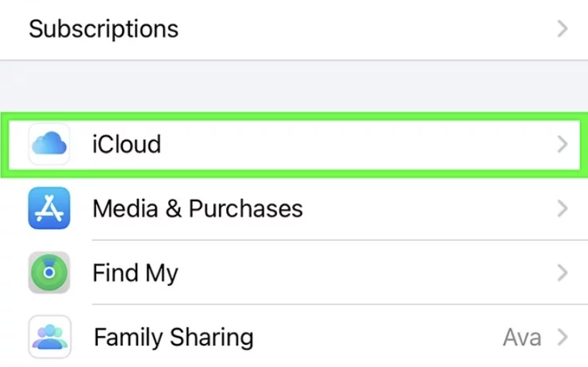
Task: Tap the Family Sharing people icon
Action: 49,336
